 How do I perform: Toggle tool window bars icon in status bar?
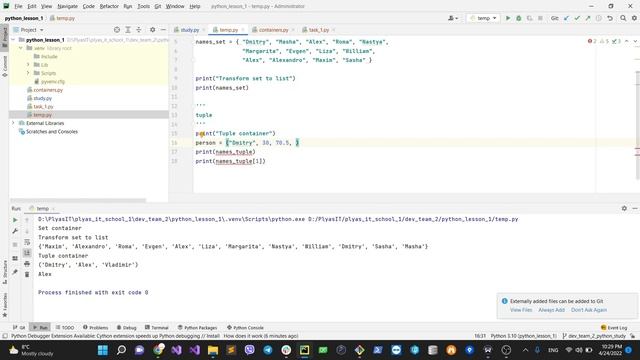[x=5, y=336]
